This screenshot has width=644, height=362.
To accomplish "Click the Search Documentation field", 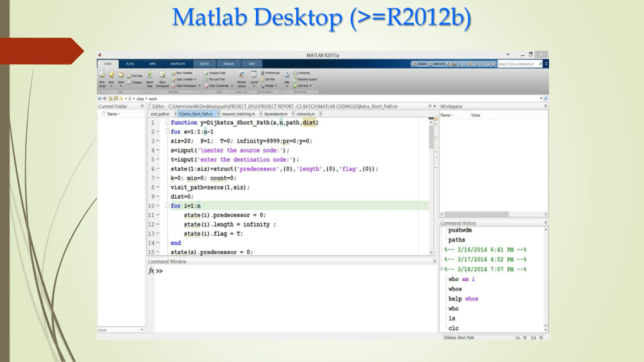I will coord(516,64).
